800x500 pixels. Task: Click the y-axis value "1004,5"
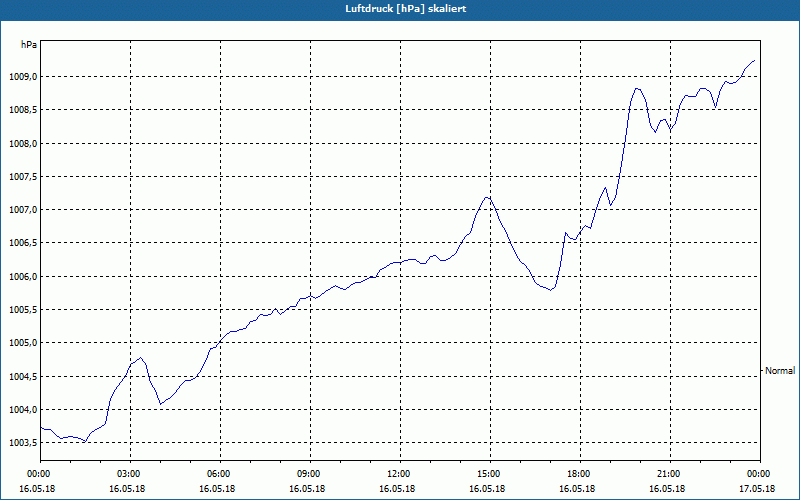[x=23, y=377]
